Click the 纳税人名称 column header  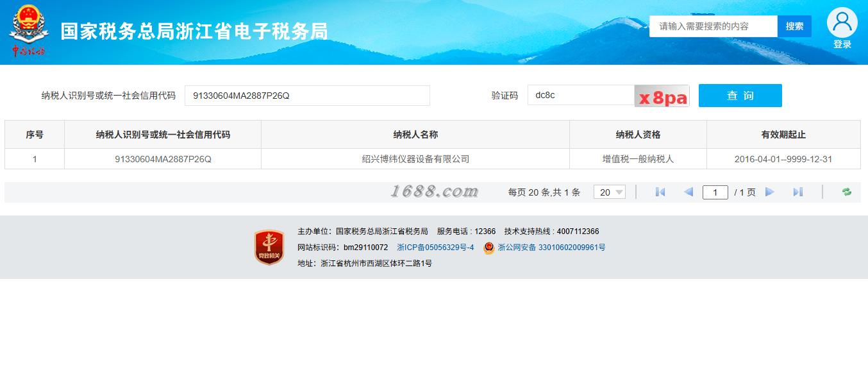pos(415,135)
